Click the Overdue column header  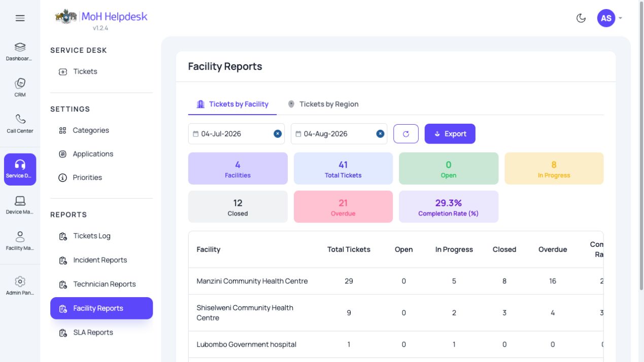click(x=553, y=249)
